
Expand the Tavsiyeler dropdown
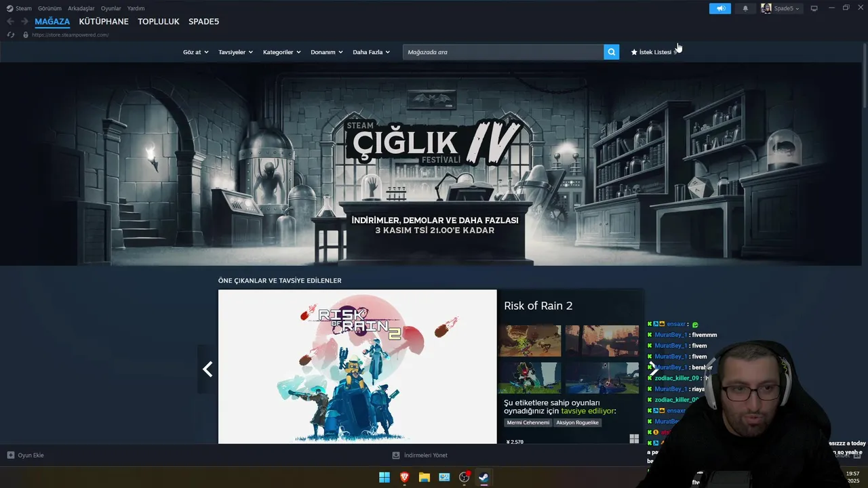pos(235,52)
